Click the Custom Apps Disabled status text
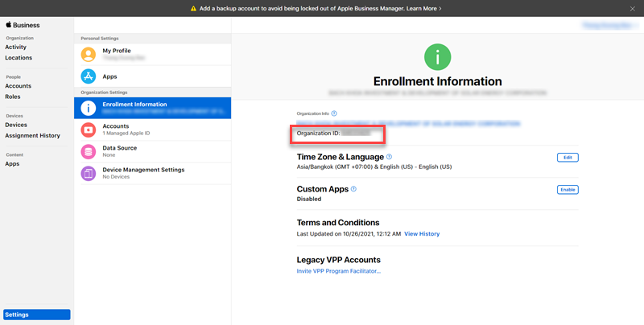644x325 pixels. pyautogui.click(x=309, y=199)
